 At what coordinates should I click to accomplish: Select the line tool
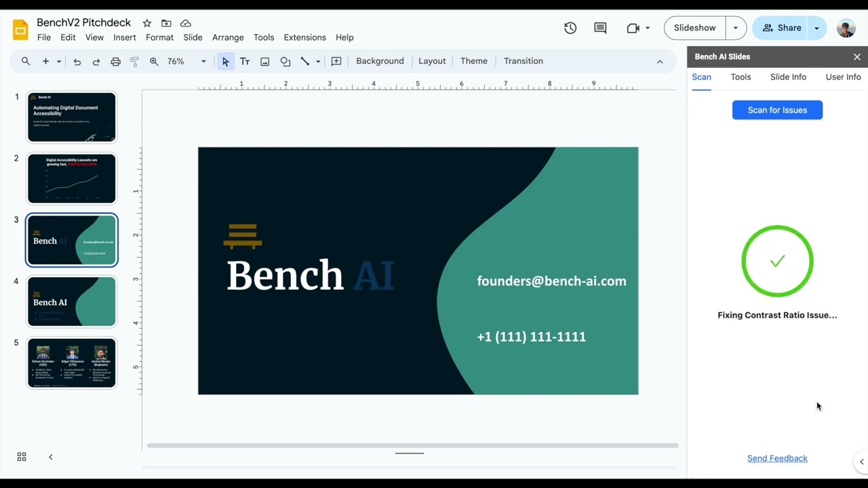305,61
